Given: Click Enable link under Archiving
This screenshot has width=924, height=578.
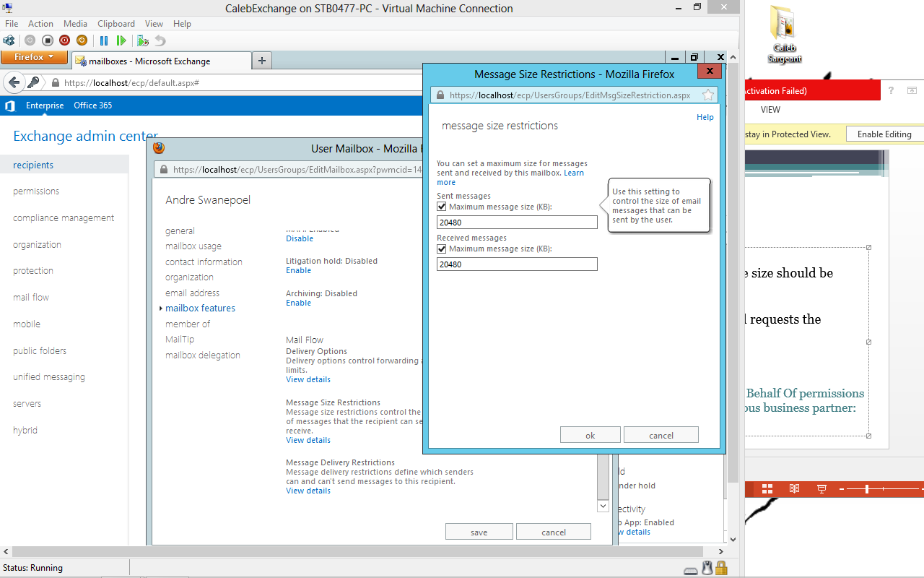Looking at the screenshot, I should click(298, 303).
